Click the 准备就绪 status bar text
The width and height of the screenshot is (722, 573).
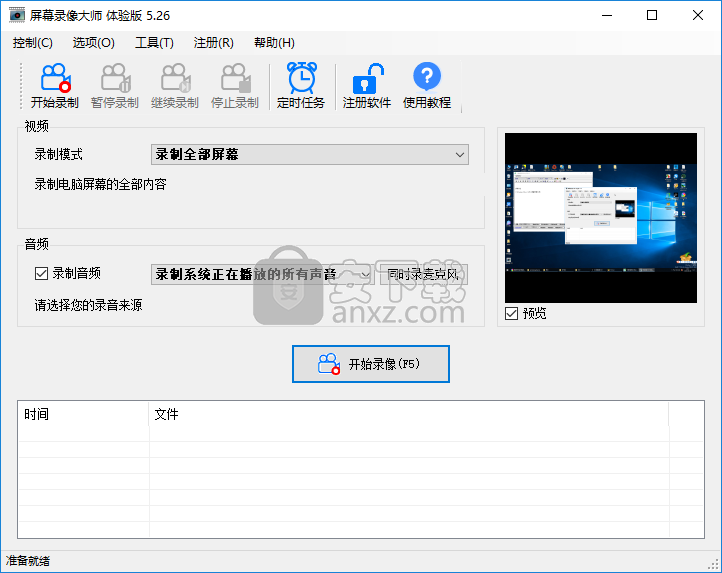28,561
